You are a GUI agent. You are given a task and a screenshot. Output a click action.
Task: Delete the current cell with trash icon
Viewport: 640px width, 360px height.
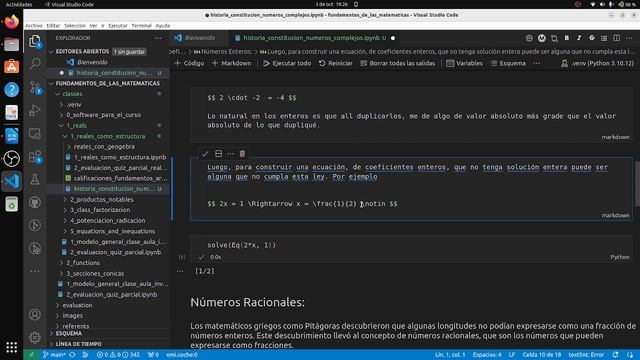[242, 154]
